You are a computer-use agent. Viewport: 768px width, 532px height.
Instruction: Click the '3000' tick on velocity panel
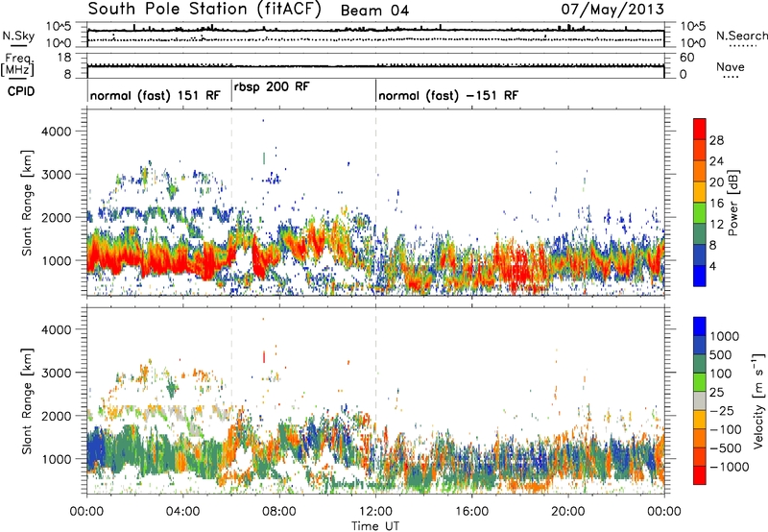click(56, 373)
